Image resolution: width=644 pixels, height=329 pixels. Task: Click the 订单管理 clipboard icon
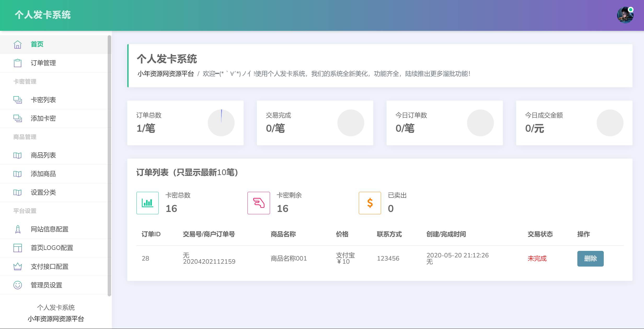click(x=17, y=63)
